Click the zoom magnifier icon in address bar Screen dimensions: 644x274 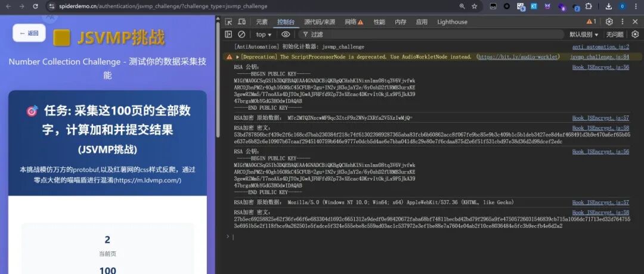pos(462,6)
